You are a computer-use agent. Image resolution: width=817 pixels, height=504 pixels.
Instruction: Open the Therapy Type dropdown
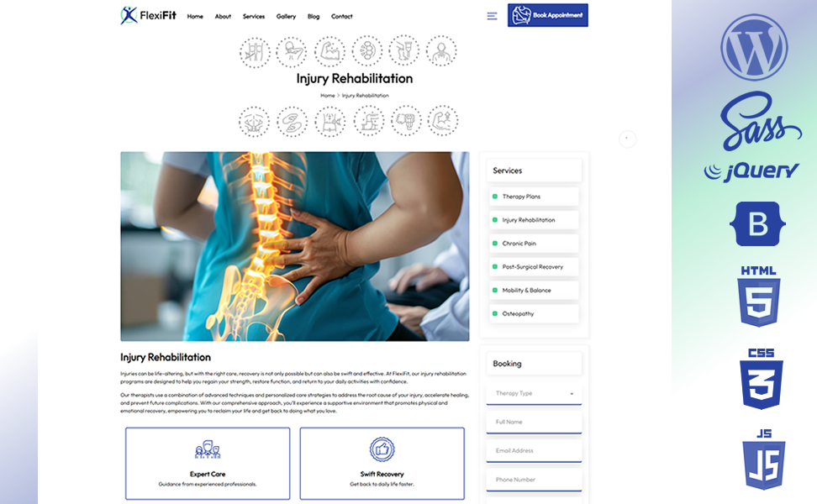[x=534, y=394]
